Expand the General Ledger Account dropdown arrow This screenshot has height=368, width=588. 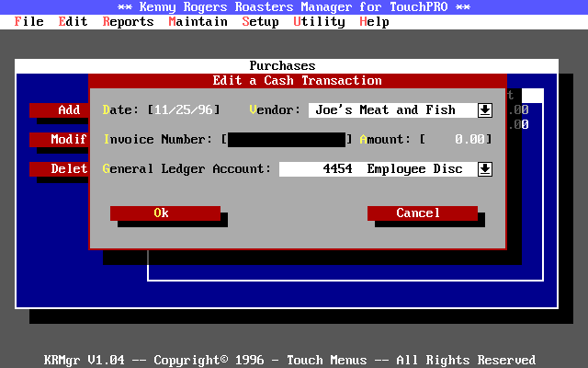point(485,169)
